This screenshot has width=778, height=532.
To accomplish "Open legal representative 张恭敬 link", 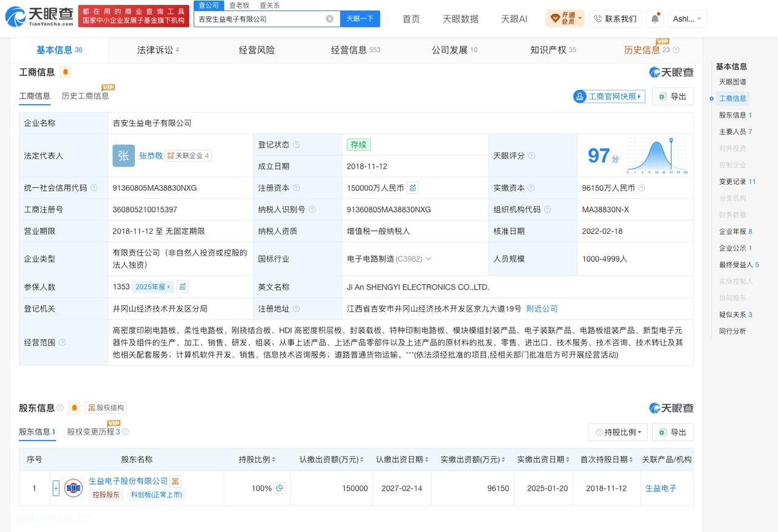I will (151, 155).
